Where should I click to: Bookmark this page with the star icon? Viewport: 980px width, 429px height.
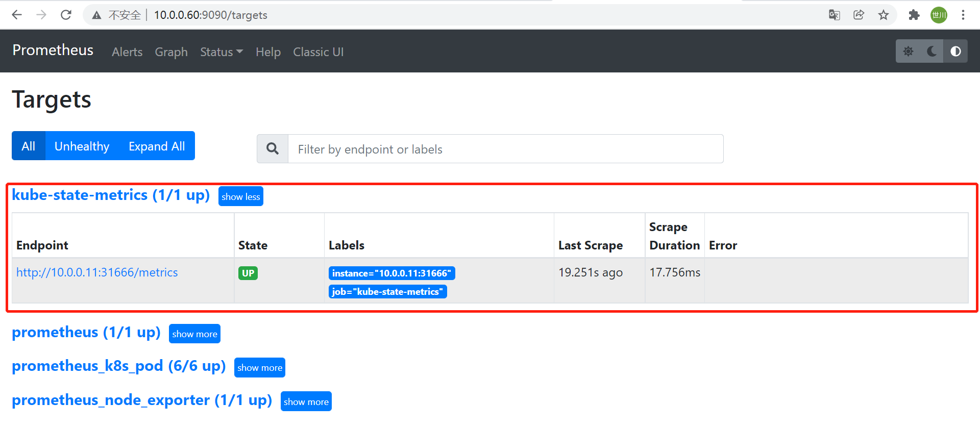[x=884, y=15]
